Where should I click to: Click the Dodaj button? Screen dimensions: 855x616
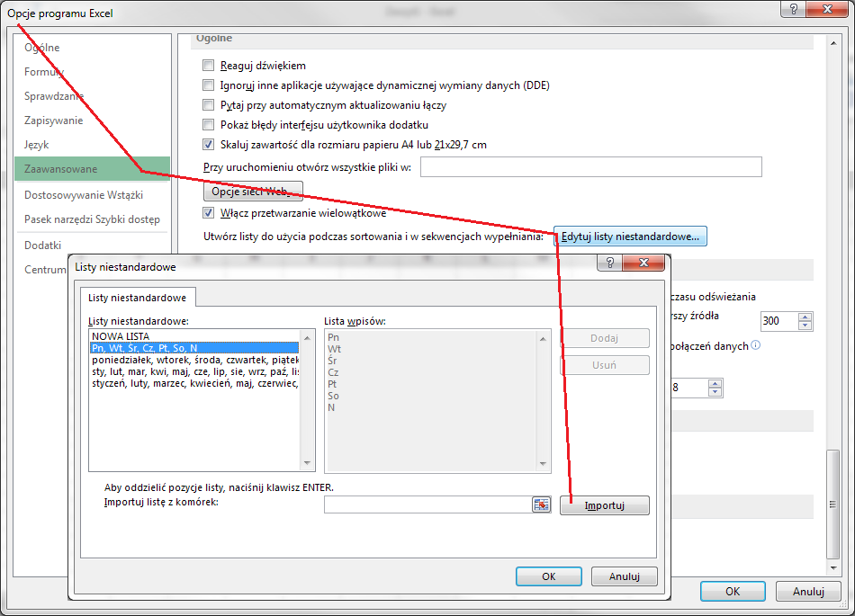[x=605, y=338]
